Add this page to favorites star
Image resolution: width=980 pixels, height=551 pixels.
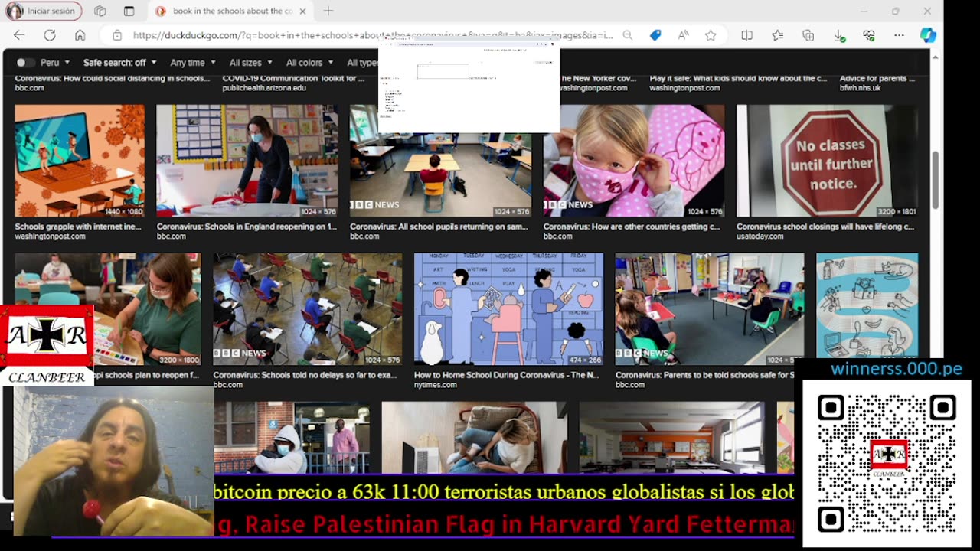(710, 35)
